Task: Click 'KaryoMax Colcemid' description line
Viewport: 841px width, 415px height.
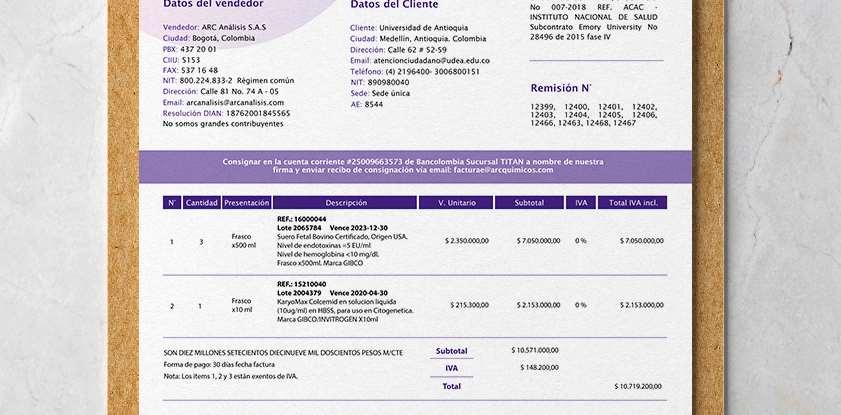Action: (x=338, y=301)
